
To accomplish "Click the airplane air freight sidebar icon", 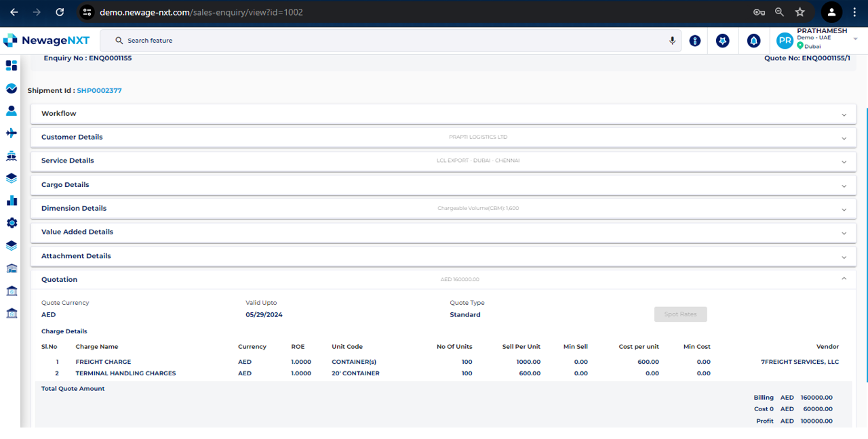I will (x=12, y=133).
